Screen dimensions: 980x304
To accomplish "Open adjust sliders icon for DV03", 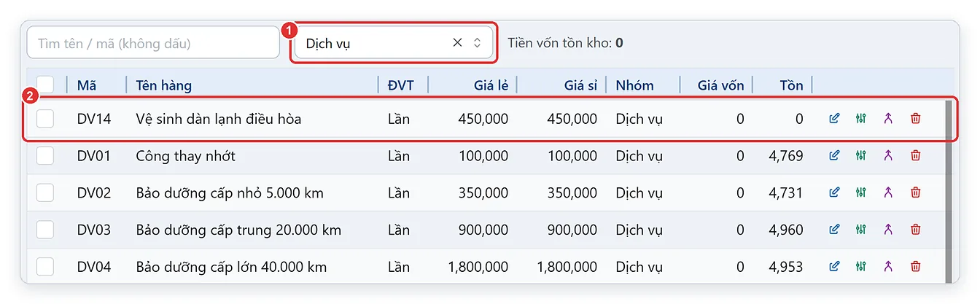I will tap(861, 230).
